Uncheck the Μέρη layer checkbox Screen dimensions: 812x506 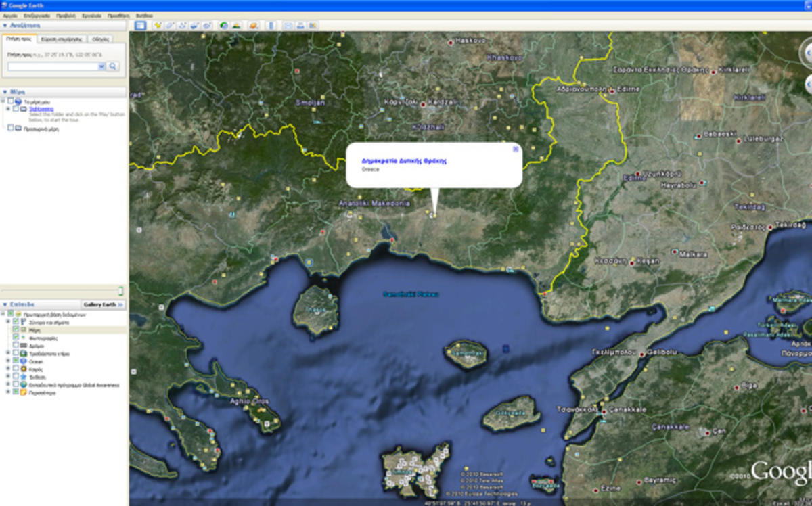tap(16, 329)
